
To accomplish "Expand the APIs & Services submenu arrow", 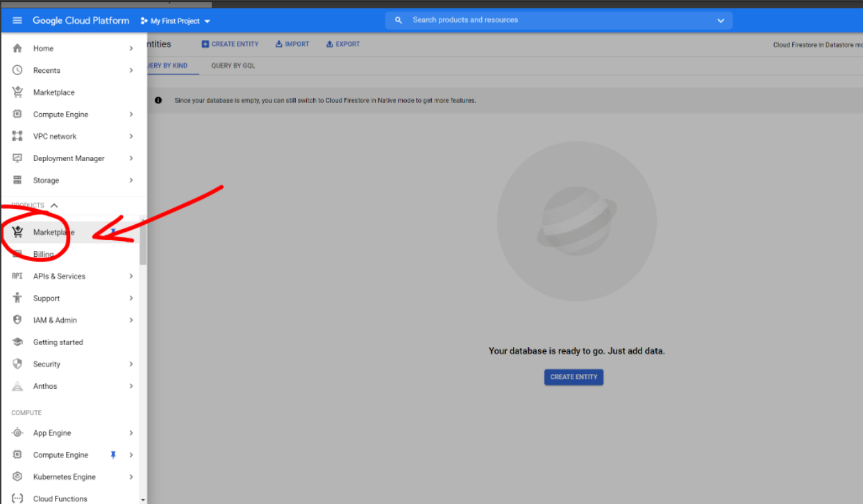I will [131, 276].
